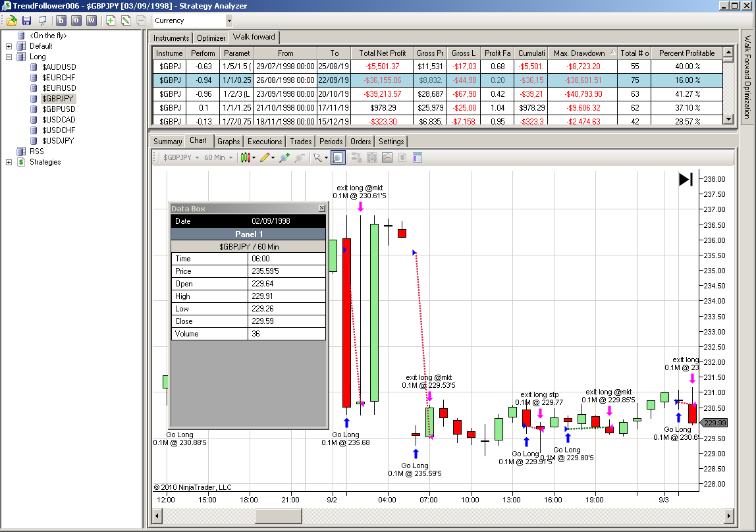
Task: Click the results table scroll-down arrow
Action: 728,119
